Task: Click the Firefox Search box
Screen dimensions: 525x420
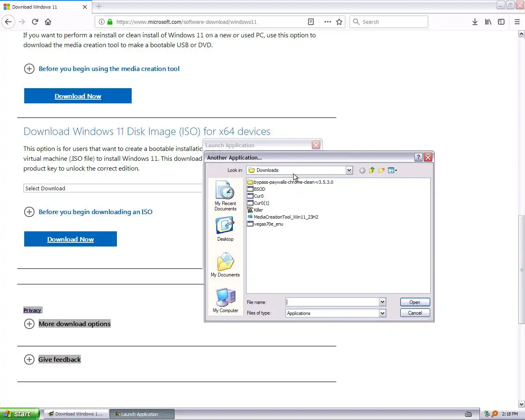Action: point(389,22)
